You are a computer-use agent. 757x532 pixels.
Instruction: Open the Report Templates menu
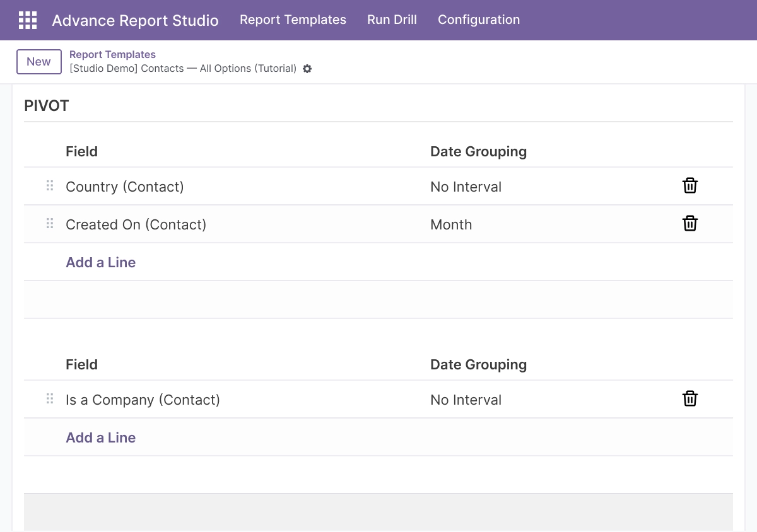click(293, 20)
